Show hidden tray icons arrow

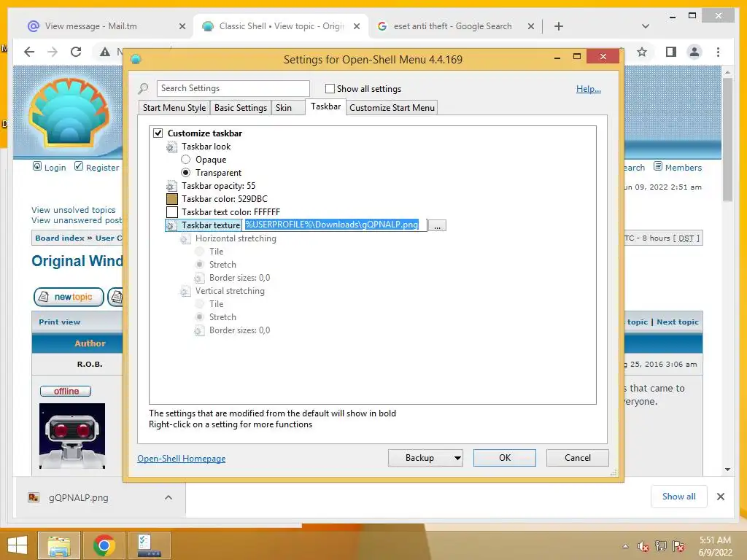tap(625, 546)
